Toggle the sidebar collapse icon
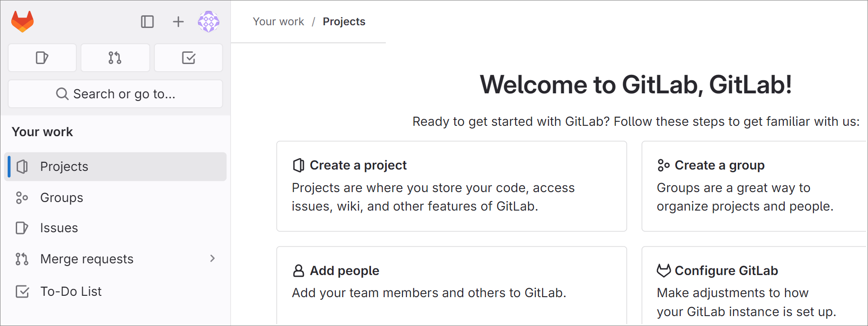Image resolution: width=868 pixels, height=326 pixels. 147,22
